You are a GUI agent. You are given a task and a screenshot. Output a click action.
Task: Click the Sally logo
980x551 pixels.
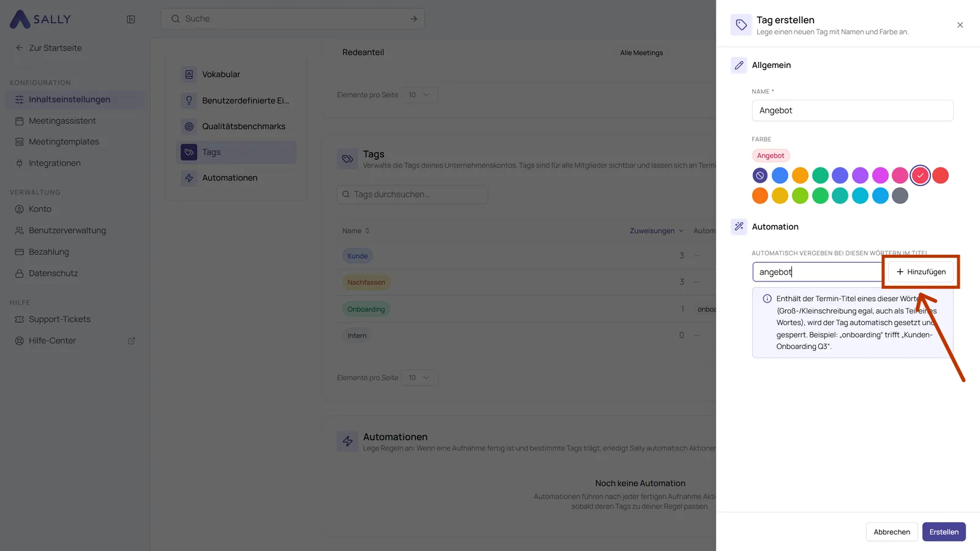point(40,19)
